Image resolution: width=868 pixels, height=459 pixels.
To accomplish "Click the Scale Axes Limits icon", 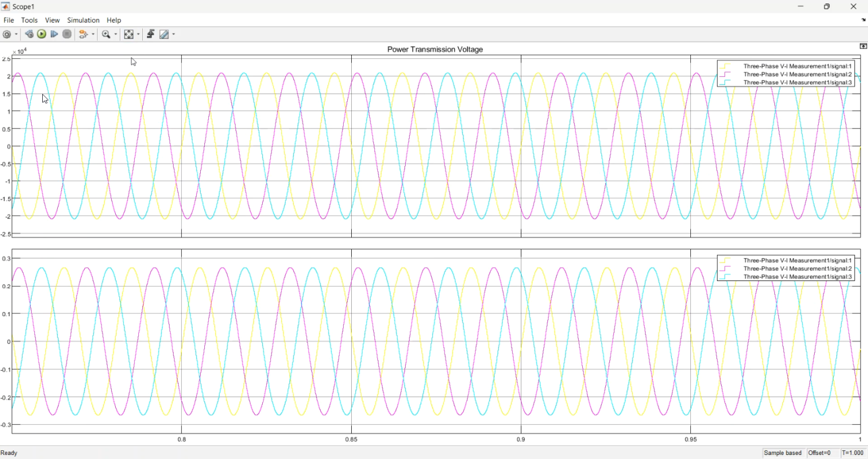I will pos(129,34).
